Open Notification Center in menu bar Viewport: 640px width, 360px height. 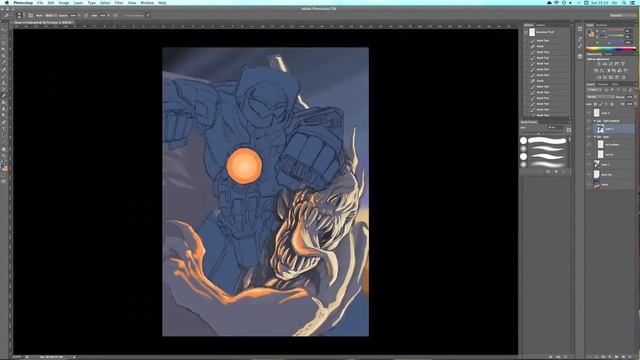(x=633, y=2)
